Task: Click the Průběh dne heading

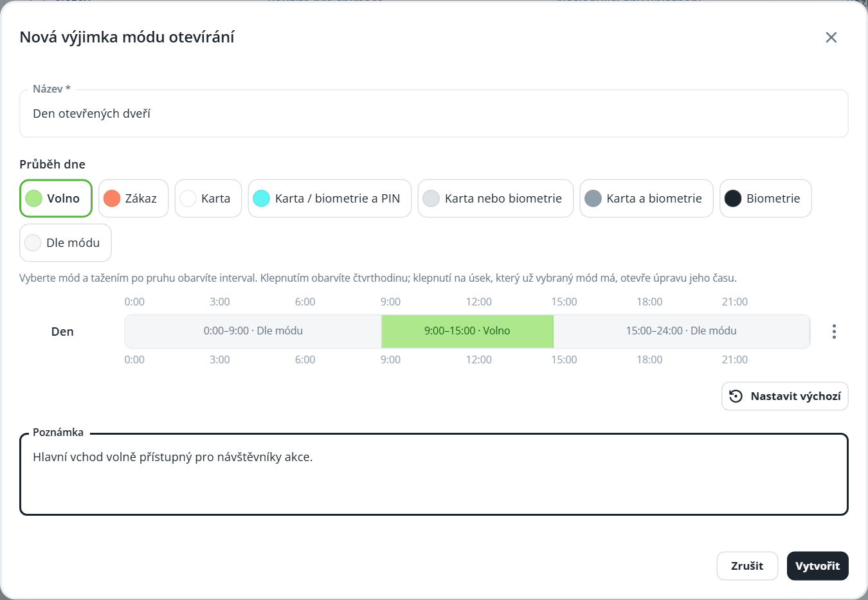Action: (x=53, y=164)
